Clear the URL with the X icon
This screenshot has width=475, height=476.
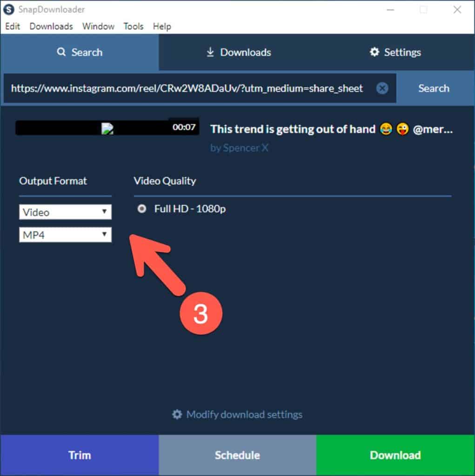(x=382, y=88)
